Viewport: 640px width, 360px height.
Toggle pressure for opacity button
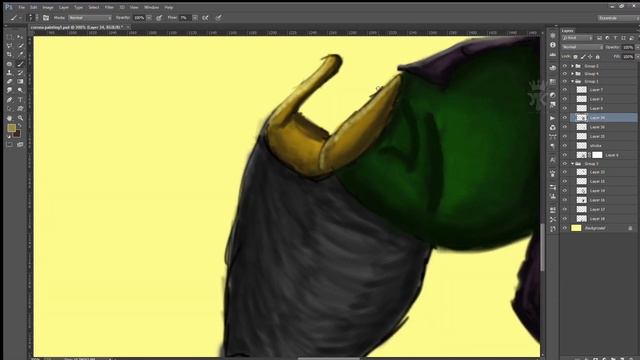[x=159, y=18]
